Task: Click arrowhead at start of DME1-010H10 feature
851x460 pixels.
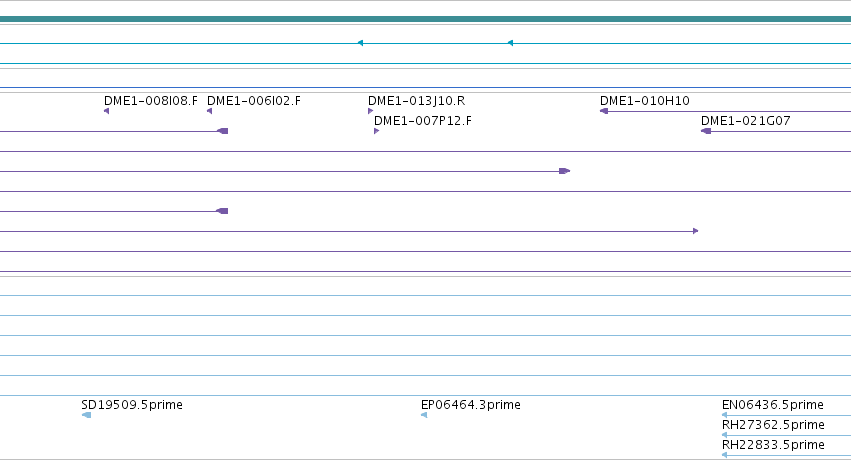Action: pos(604,111)
